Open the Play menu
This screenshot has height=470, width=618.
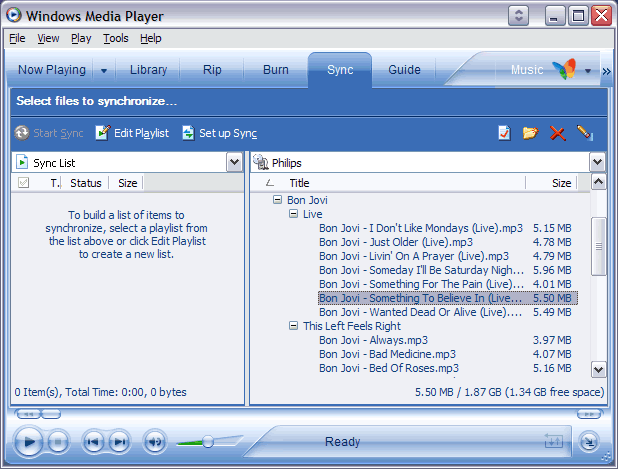81,38
